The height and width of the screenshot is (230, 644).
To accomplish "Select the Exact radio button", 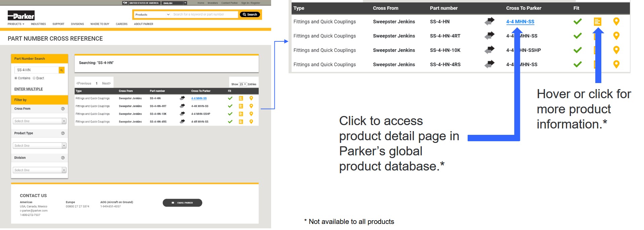I will coord(34,78).
